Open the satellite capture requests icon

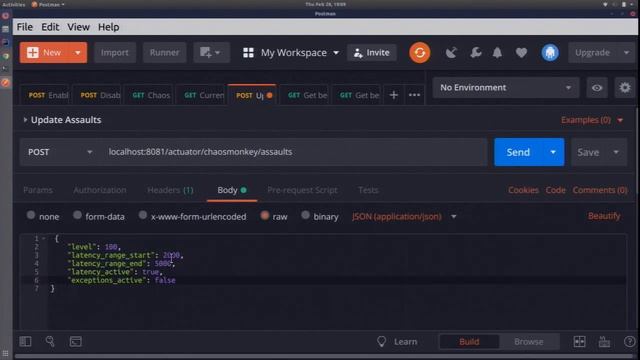click(x=451, y=53)
